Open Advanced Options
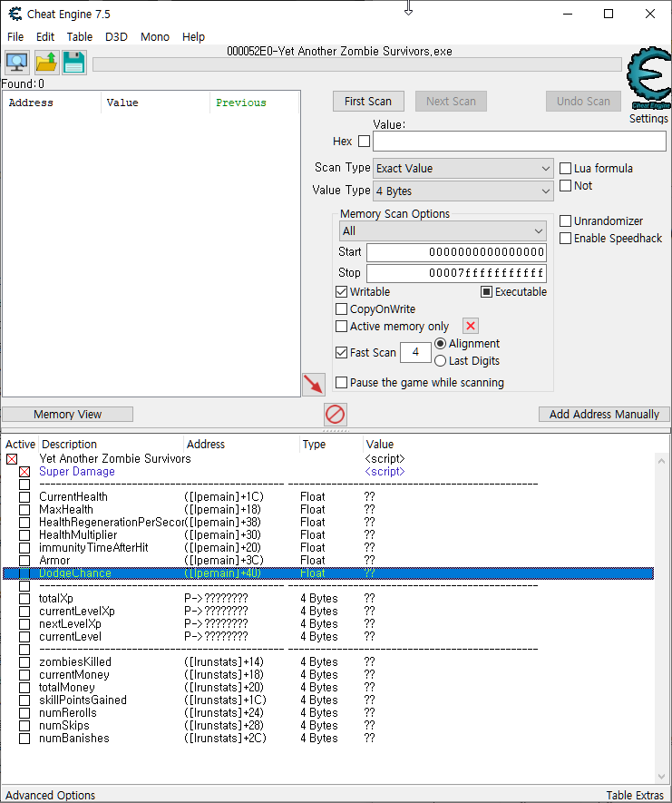Screen dimensions: 672x803 50,796
